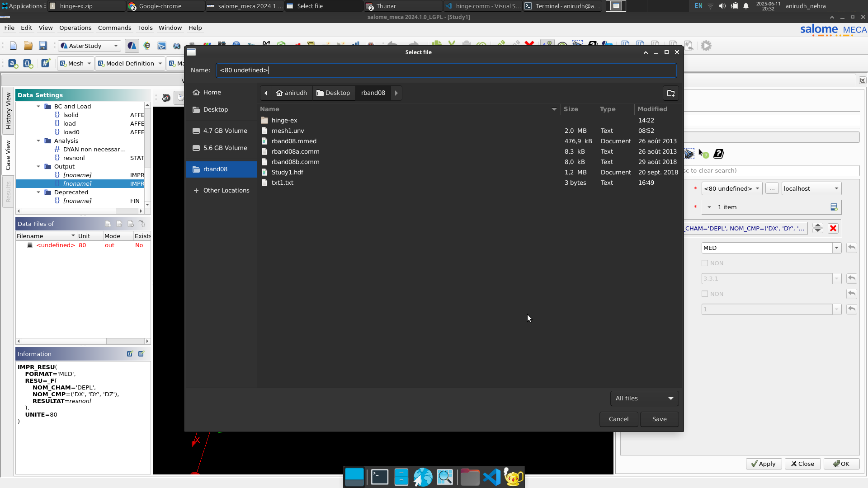Reset the MED format value with undo arrow
This screenshot has width=868, height=488.
click(x=852, y=248)
